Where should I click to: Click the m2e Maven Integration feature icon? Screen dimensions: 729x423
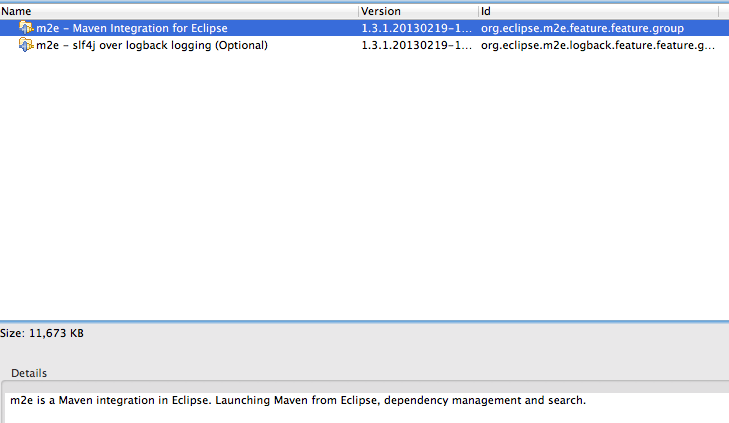(x=26, y=28)
